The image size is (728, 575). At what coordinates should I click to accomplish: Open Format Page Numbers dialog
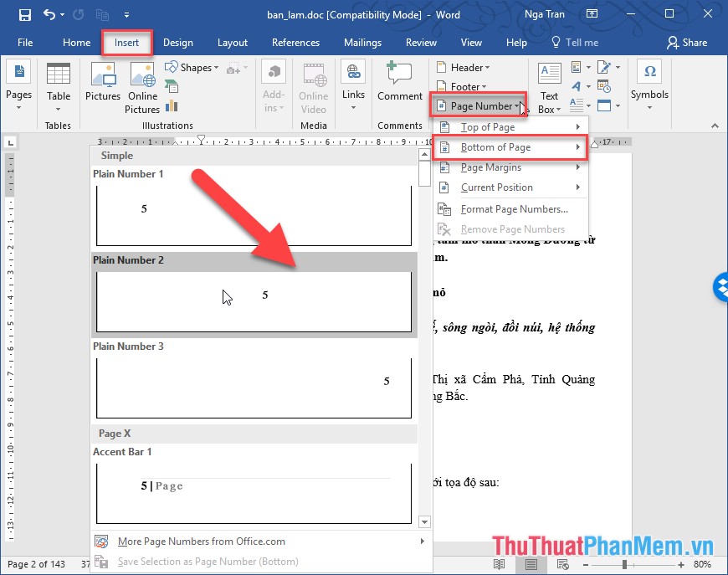tap(510, 209)
